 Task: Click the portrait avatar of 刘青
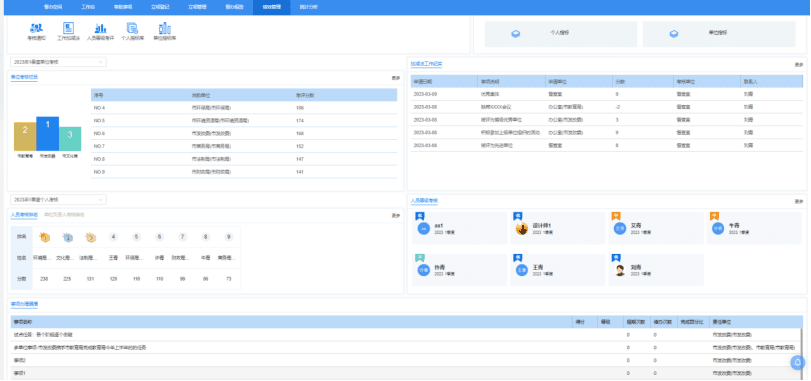620,270
